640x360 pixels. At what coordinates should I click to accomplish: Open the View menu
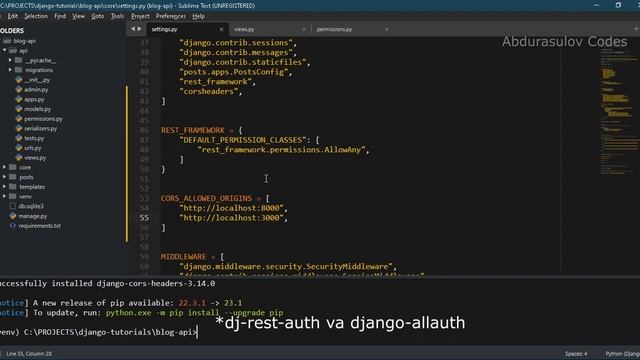pyautogui.click(x=78, y=16)
